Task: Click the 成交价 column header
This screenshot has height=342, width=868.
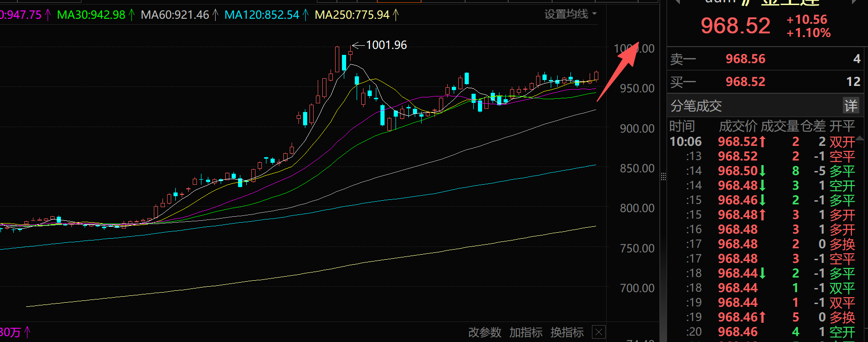Action: click(738, 126)
